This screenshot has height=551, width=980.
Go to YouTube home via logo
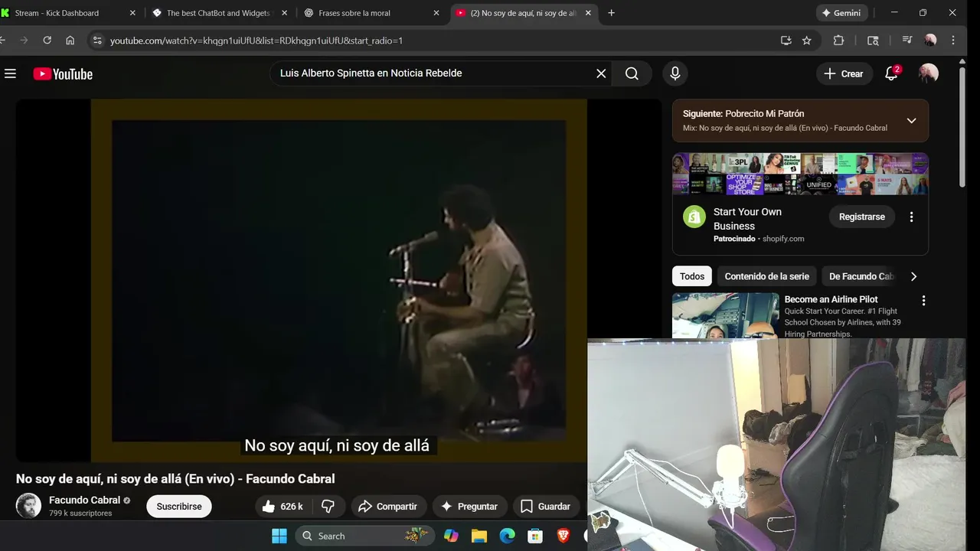pos(63,73)
